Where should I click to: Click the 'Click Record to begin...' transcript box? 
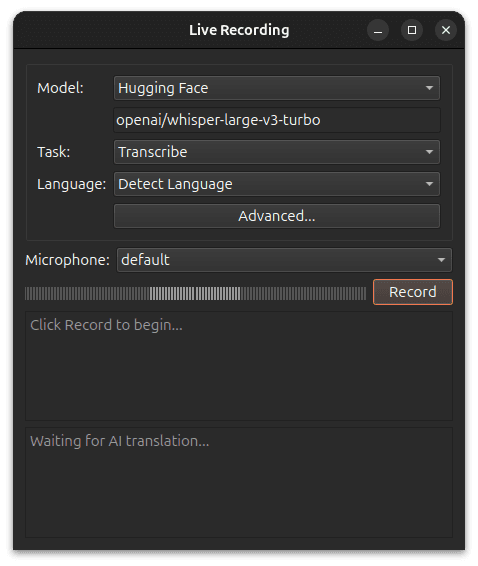tap(239, 366)
